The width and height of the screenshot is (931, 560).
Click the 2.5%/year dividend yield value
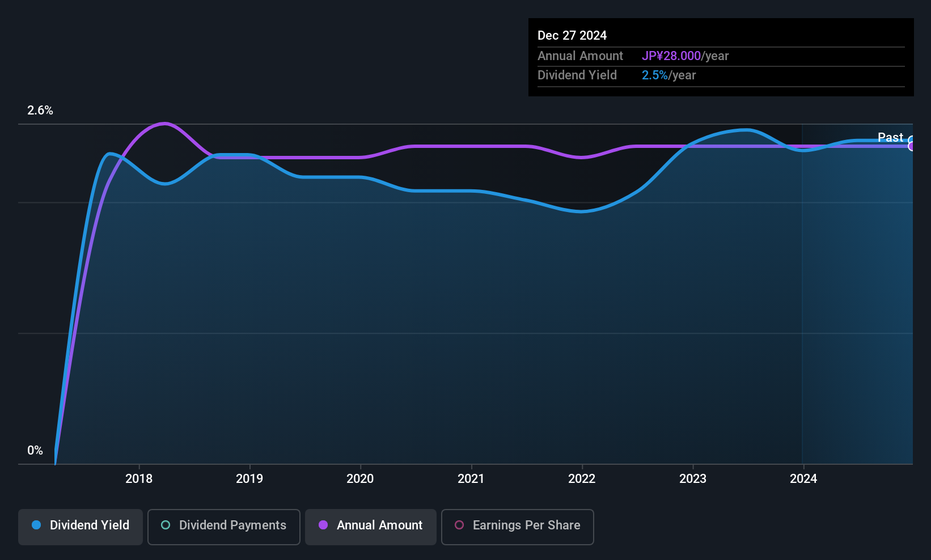coord(668,75)
